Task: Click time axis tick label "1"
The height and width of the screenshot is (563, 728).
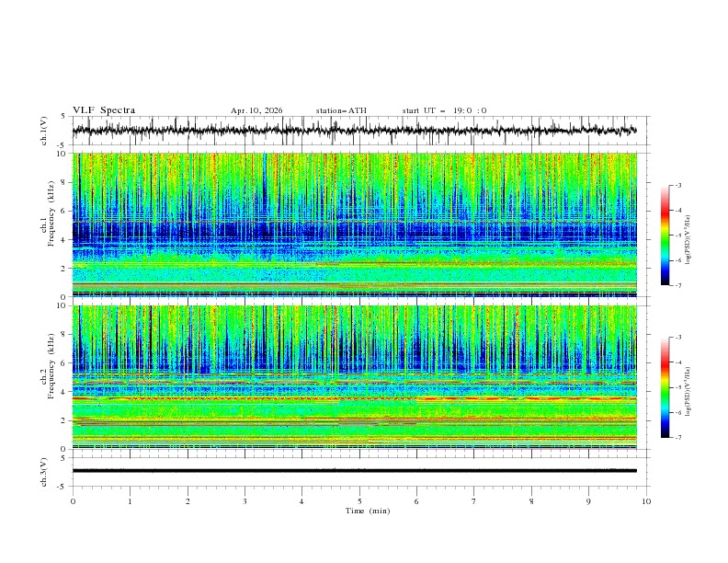Action: pos(130,501)
